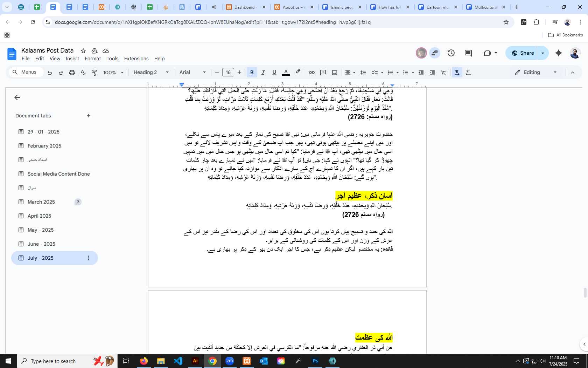Bookmark this page with star icon

(506, 22)
